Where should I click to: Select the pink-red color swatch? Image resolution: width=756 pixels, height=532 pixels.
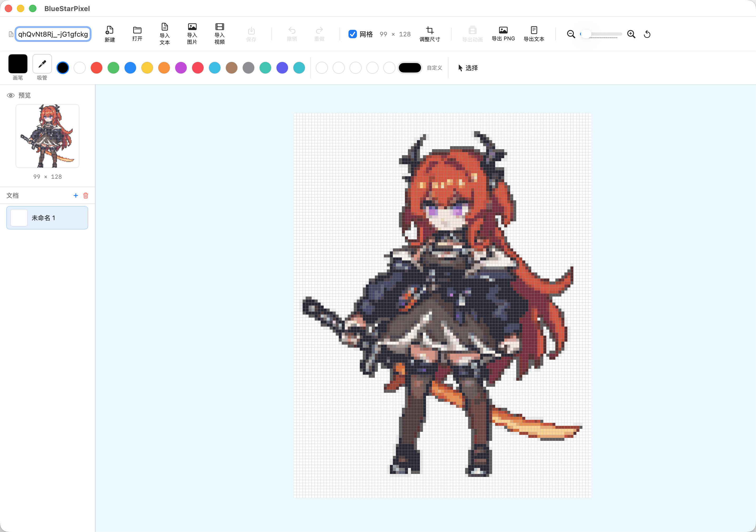(x=198, y=68)
